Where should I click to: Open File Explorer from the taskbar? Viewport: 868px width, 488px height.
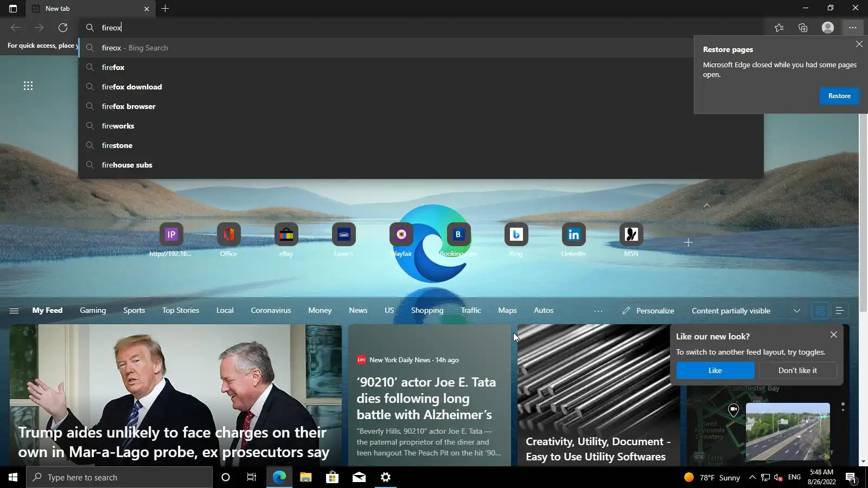pos(305,477)
